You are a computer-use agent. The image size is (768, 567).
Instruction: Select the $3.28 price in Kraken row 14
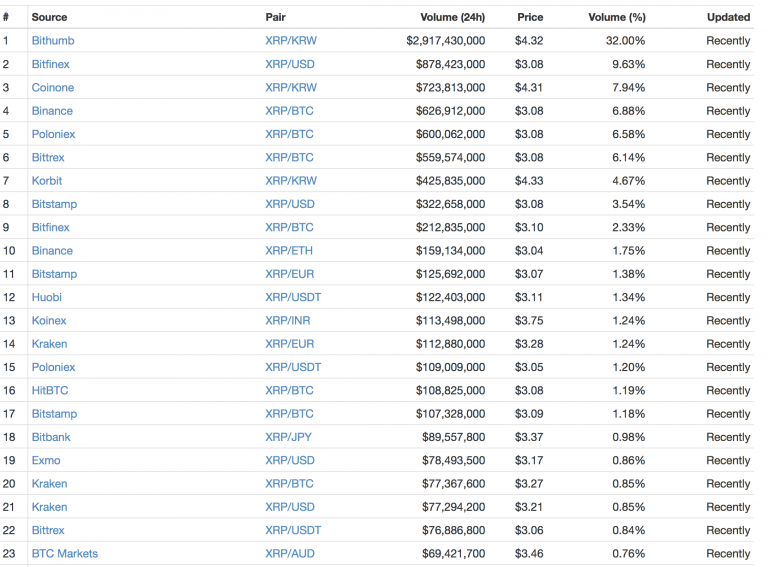pyautogui.click(x=529, y=344)
